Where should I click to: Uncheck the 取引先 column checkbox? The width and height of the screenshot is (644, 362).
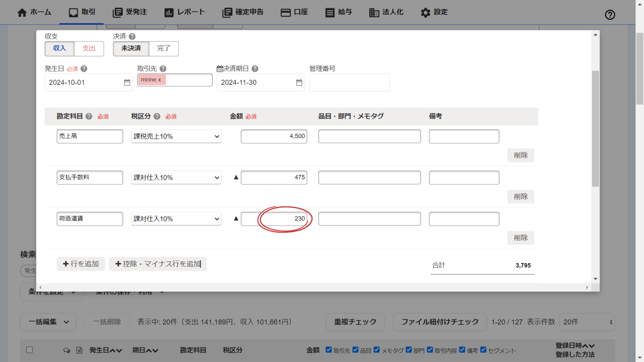[329, 350]
